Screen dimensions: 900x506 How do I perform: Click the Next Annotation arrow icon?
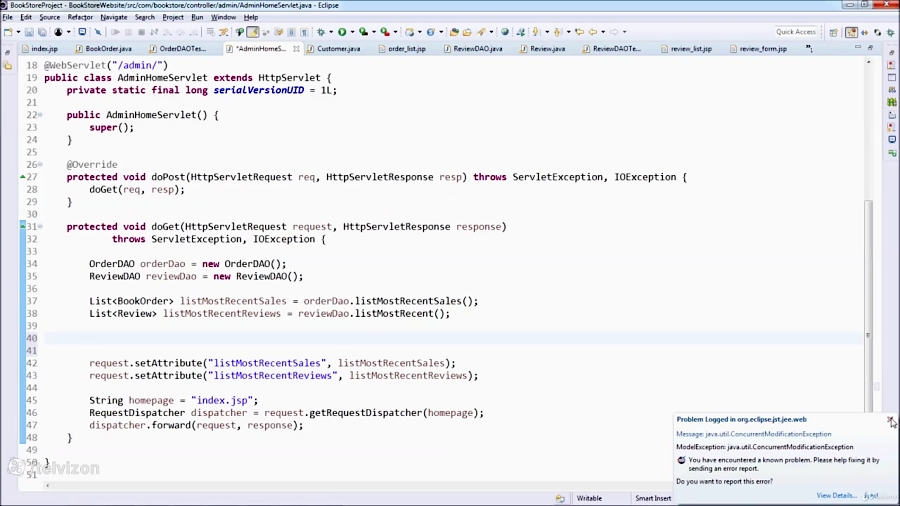coord(535,32)
